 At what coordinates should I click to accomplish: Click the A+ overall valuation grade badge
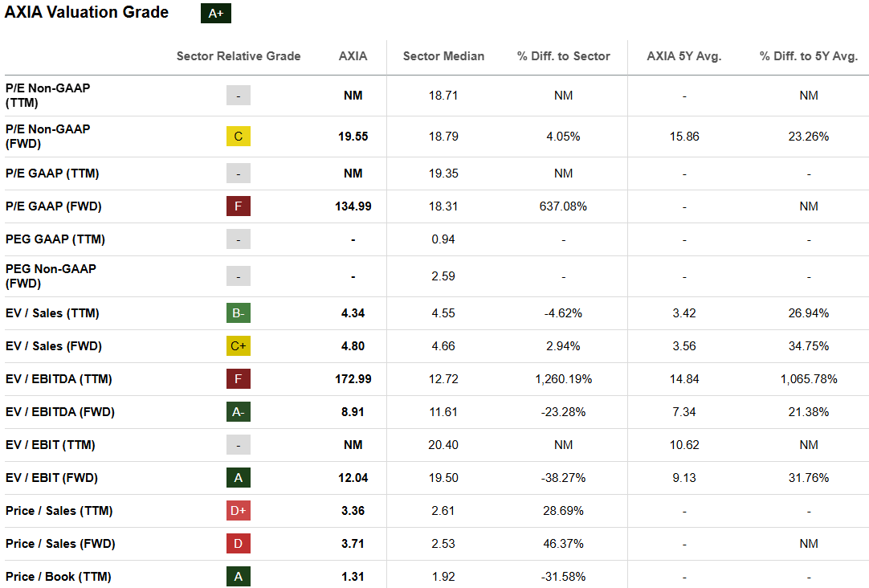[x=215, y=14]
